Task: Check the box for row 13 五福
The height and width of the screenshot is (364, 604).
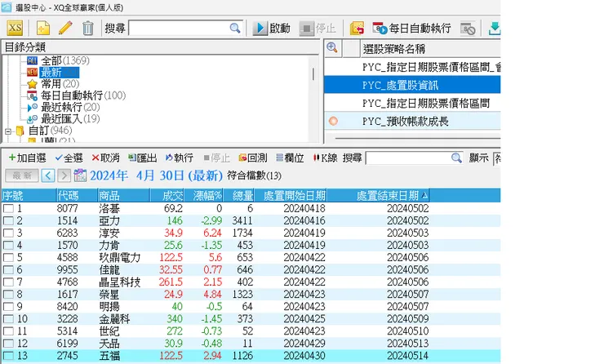Action: tap(8, 356)
